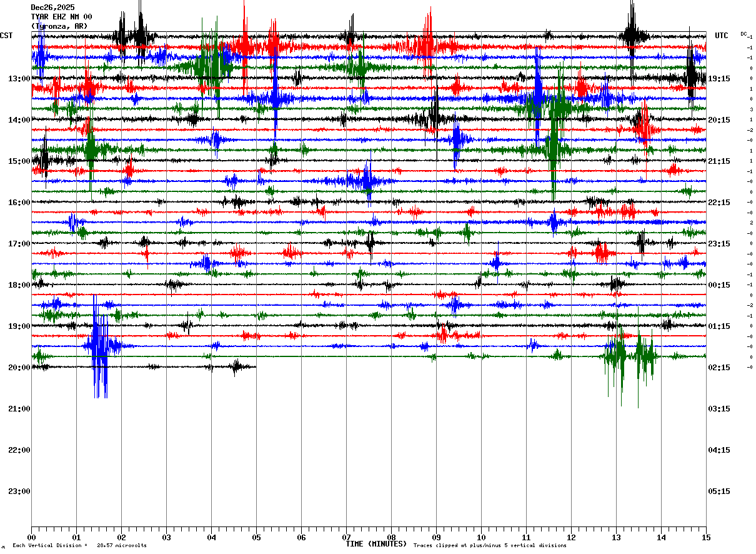Select the 13:00 CST time label
Screen dimensions: 756x554
coord(19,79)
